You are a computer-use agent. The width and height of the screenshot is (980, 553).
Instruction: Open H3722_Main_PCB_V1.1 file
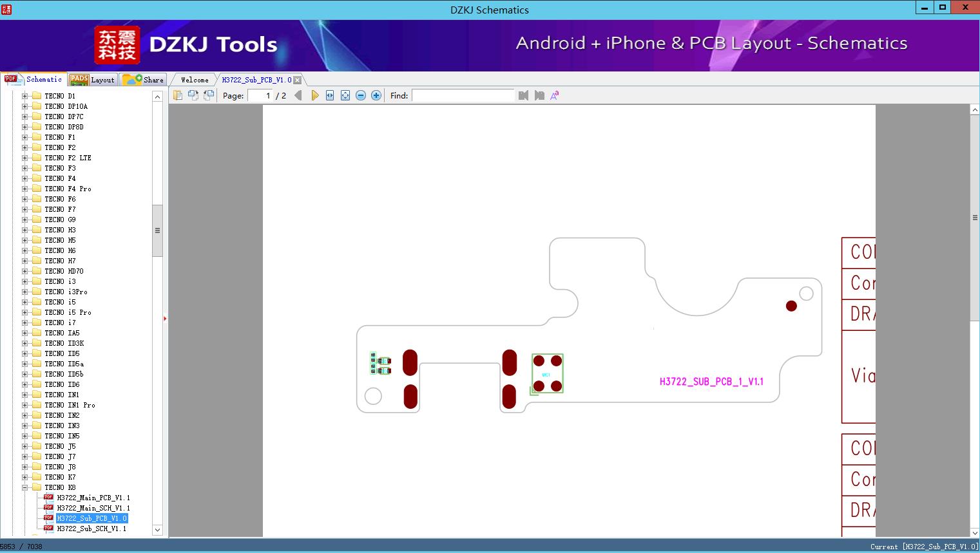(x=93, y=498)
